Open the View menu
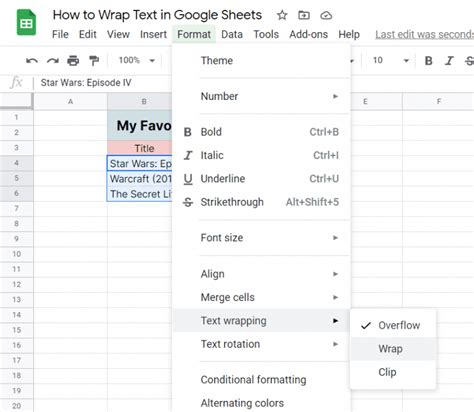This screenshot has width=474, height=412. pyautogui.click(x=118, y=34)
